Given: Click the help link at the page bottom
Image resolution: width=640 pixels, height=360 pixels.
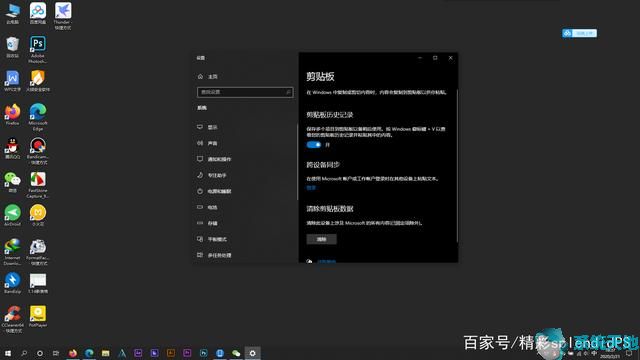Looking at the screenshot, I should point(327,261).
